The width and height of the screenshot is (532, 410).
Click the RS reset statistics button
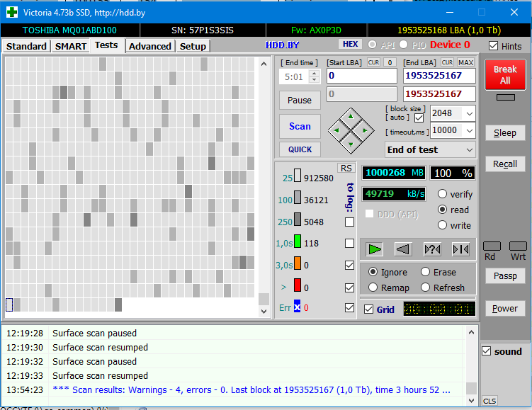tap(346, 169)
